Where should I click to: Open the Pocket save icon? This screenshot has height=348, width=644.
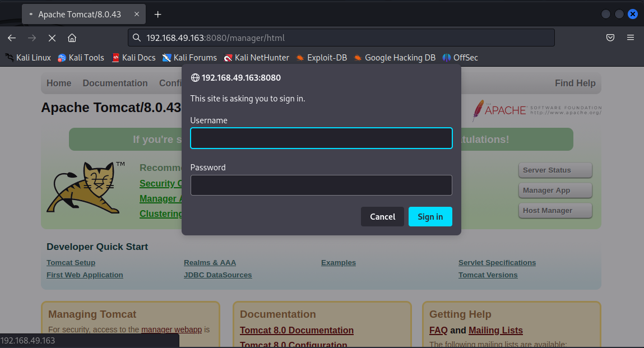point(610,38)
